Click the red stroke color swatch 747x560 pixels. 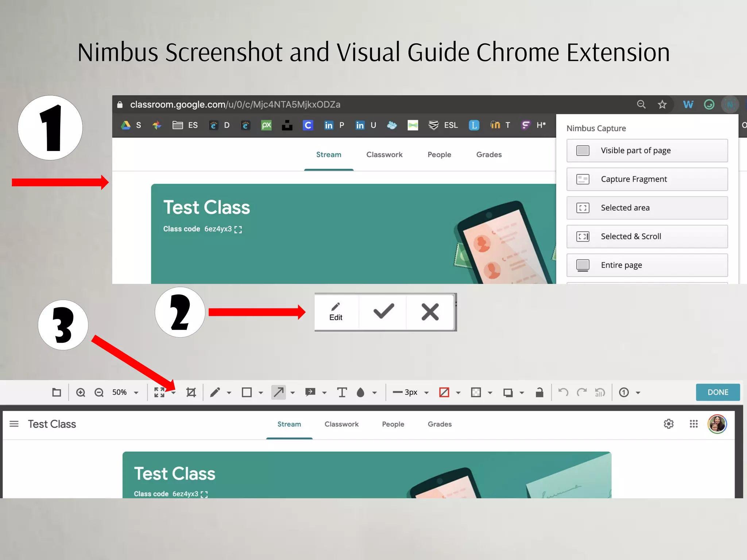point(444,392)
